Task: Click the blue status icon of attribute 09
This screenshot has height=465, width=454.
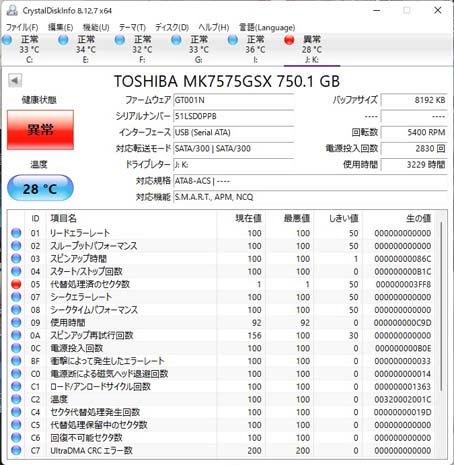Action: [x=16, y=323]
